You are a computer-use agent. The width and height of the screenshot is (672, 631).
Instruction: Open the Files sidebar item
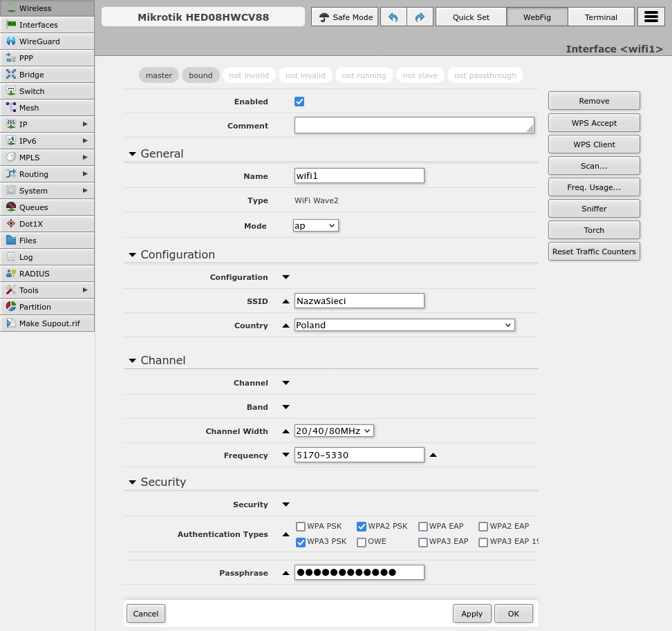28,241
